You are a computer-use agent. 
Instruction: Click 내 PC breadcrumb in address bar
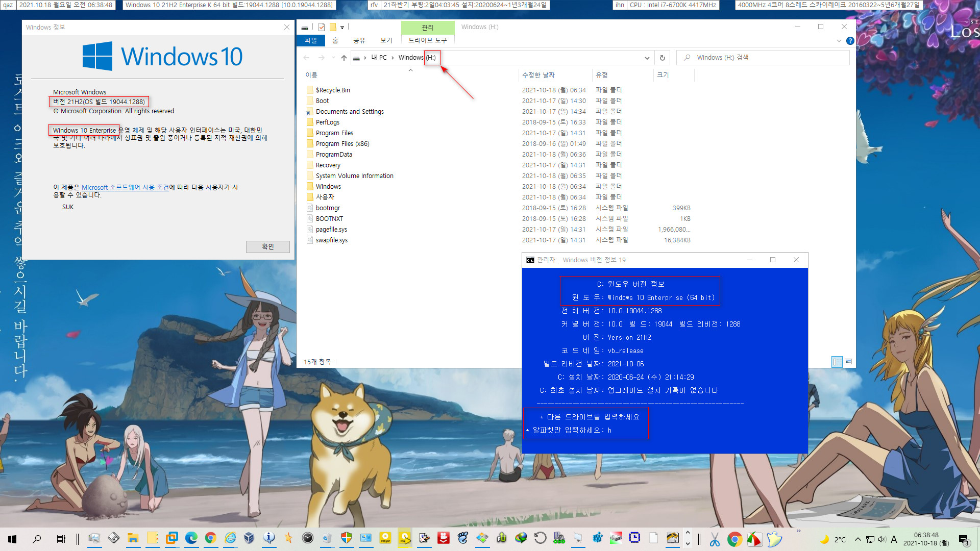379,58
